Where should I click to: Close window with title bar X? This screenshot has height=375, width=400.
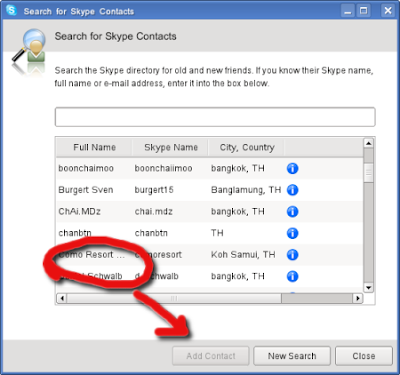click(x=388, y=11)
